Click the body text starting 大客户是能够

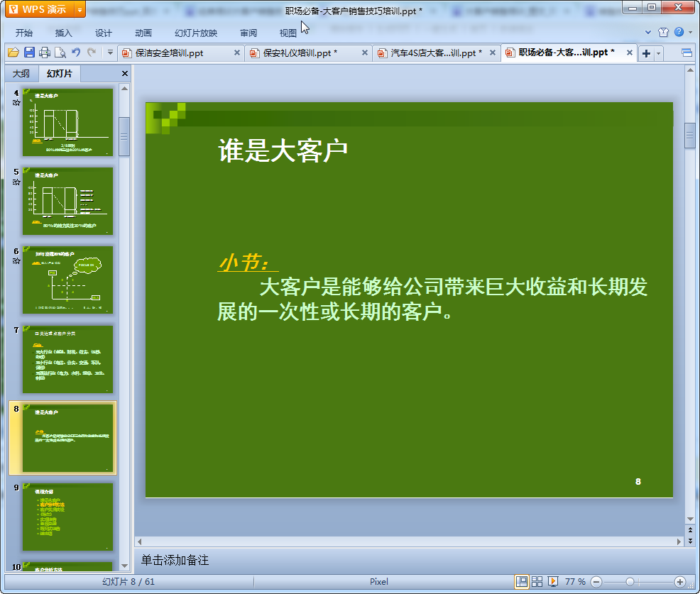[432, 299]
